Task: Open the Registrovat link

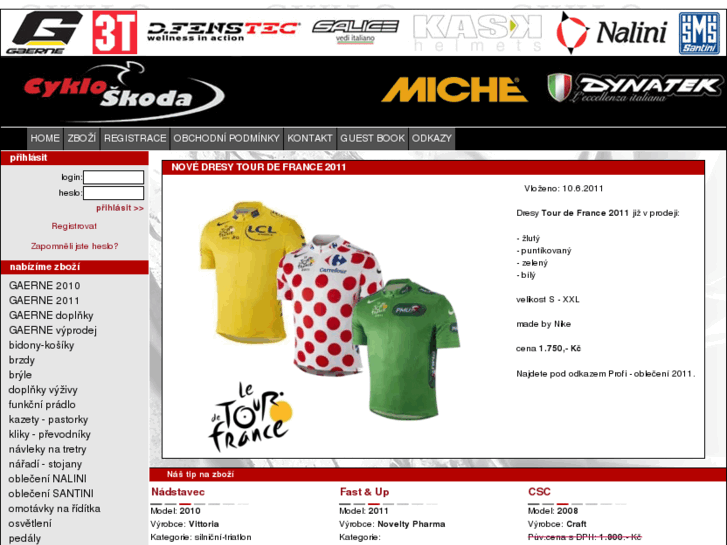Action: pyautogui.click(x=74, y=226)
